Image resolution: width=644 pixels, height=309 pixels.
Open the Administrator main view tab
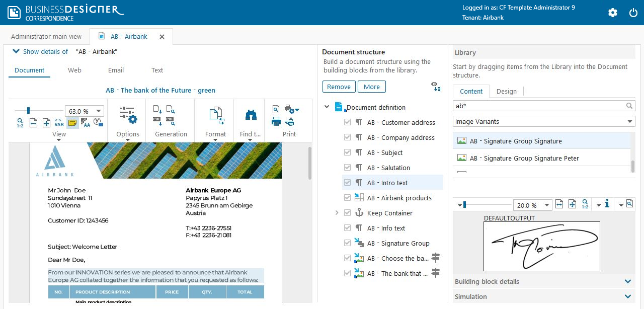click(x=46, y=36)
